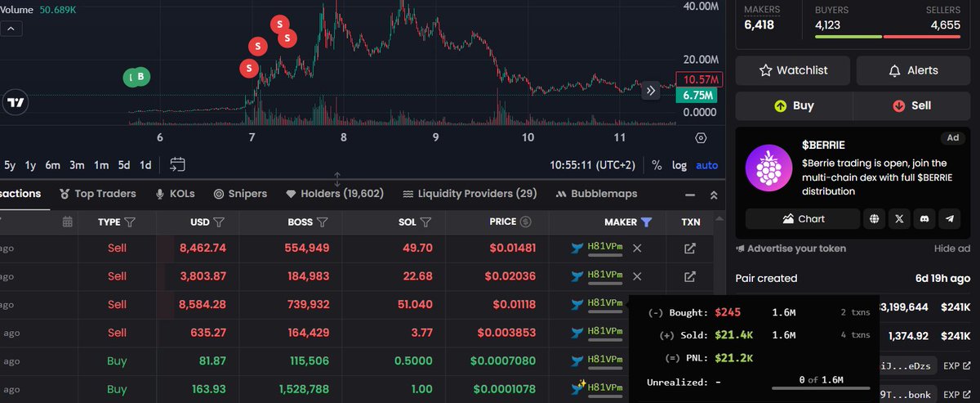This screenshot has height=403, width=980.
Task: Open the date filter calendar icon
Action: (x=67, y=222)
